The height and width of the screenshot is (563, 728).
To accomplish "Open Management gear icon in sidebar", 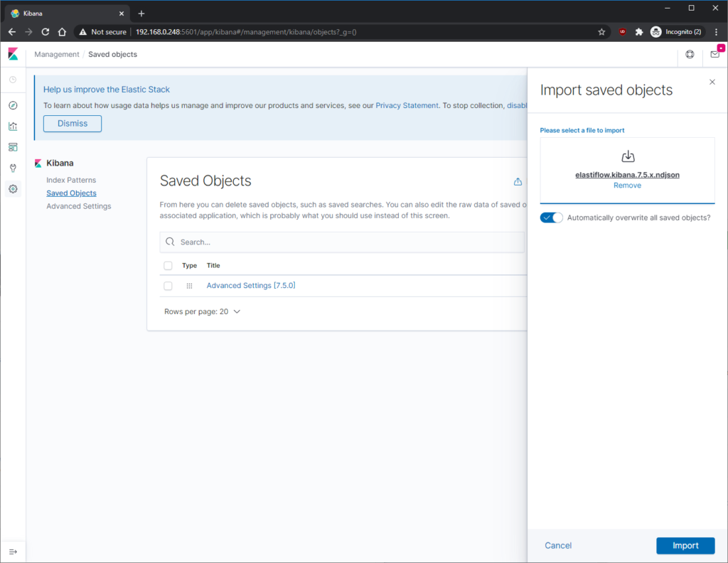I will pos(13,189).
